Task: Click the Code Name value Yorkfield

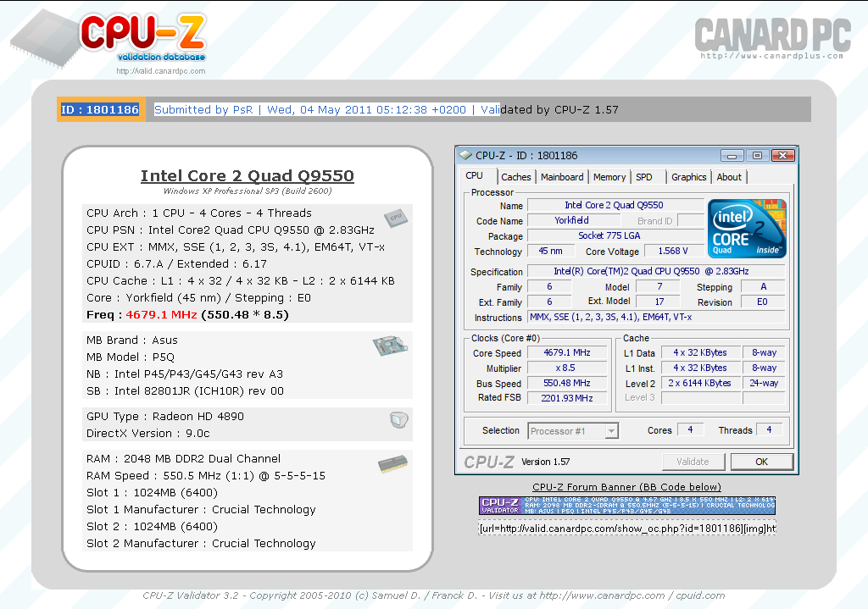Action: point(572,220)
